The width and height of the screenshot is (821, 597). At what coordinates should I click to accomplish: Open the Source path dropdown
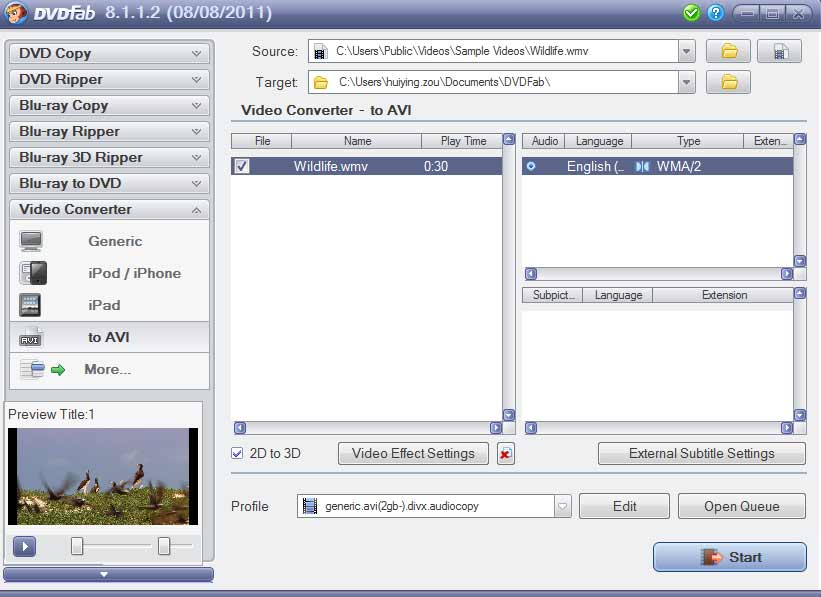tap(686, 50)
